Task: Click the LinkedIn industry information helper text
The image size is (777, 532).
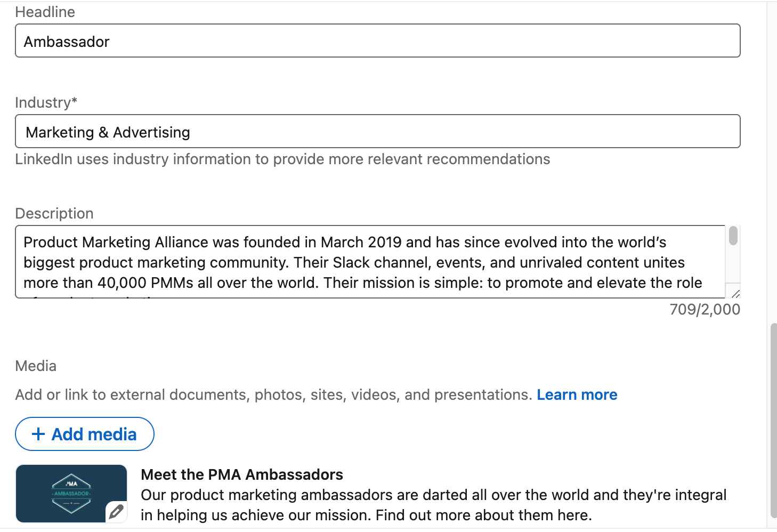Action: tap(282, 159)
